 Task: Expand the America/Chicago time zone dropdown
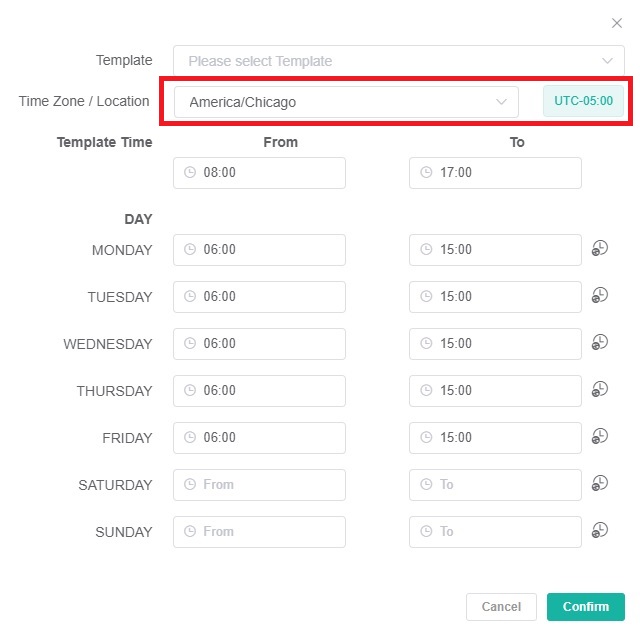tap(346, 102)
